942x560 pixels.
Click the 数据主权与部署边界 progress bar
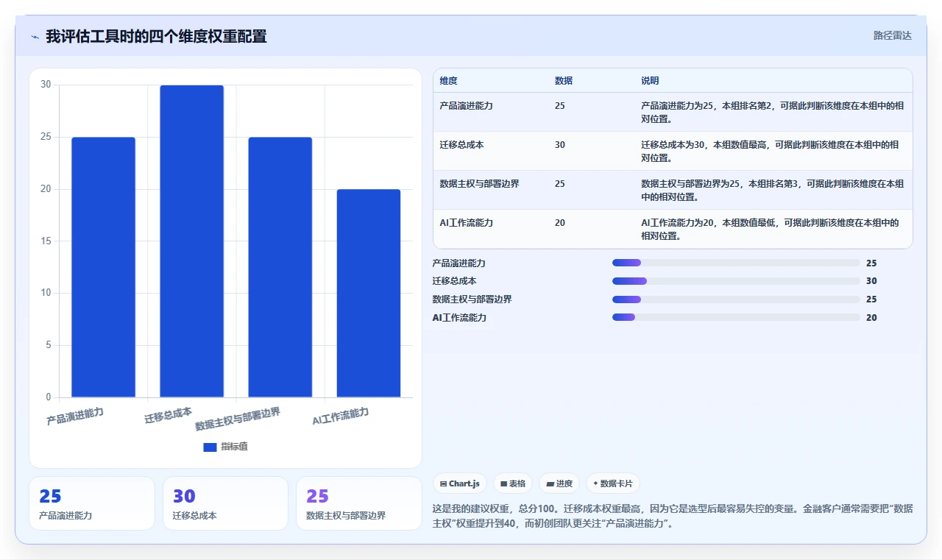point(736,300)
